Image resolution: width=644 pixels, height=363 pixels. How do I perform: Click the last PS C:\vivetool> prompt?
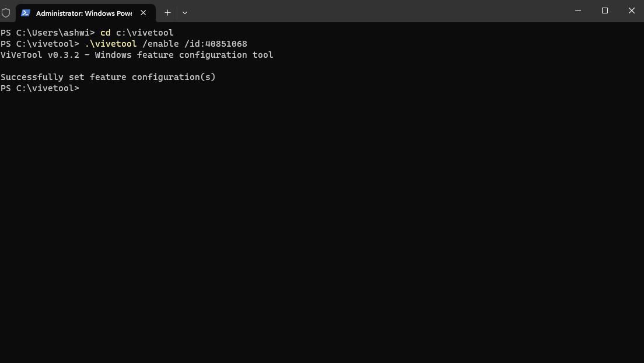(40, 88)
